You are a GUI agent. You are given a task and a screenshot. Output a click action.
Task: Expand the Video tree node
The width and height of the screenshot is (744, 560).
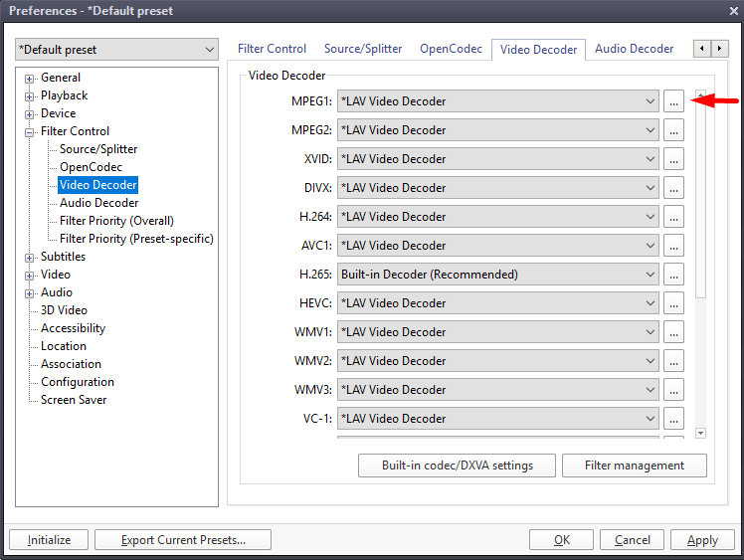click(30, 276)
